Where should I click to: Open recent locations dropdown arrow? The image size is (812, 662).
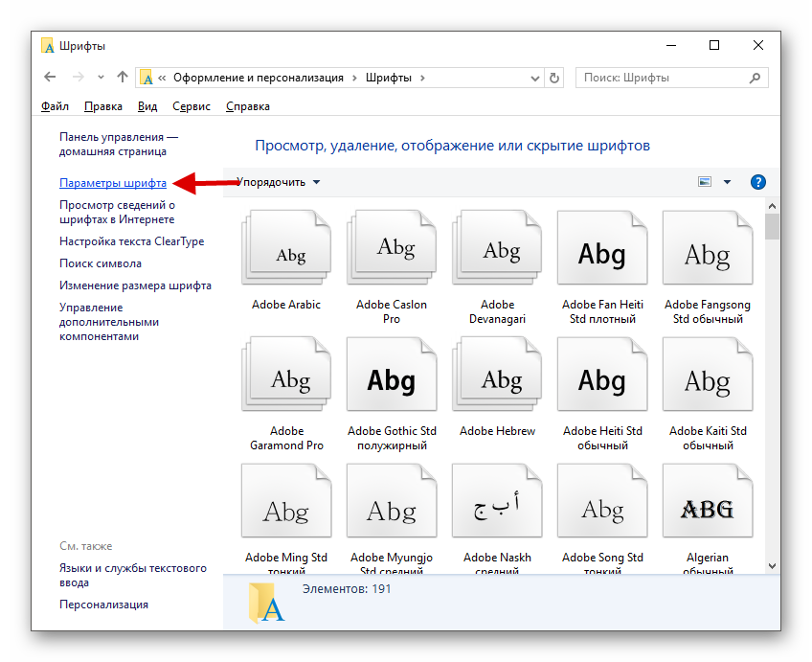click(101, 78)
